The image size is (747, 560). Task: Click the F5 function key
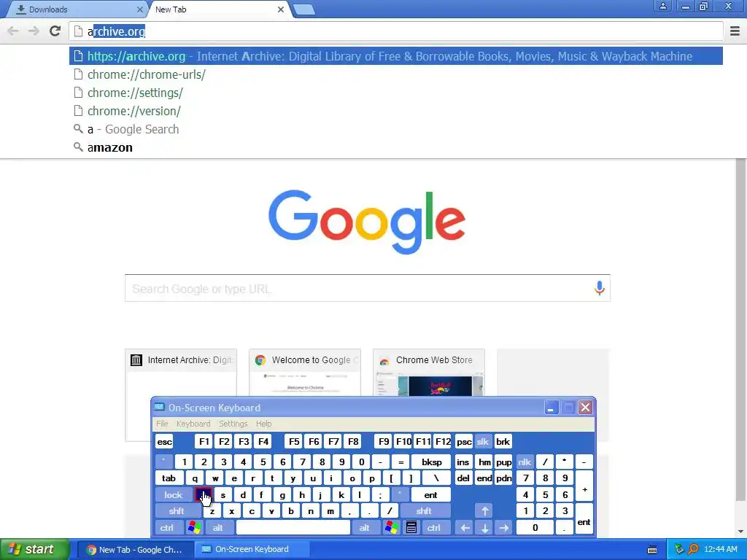295,441
